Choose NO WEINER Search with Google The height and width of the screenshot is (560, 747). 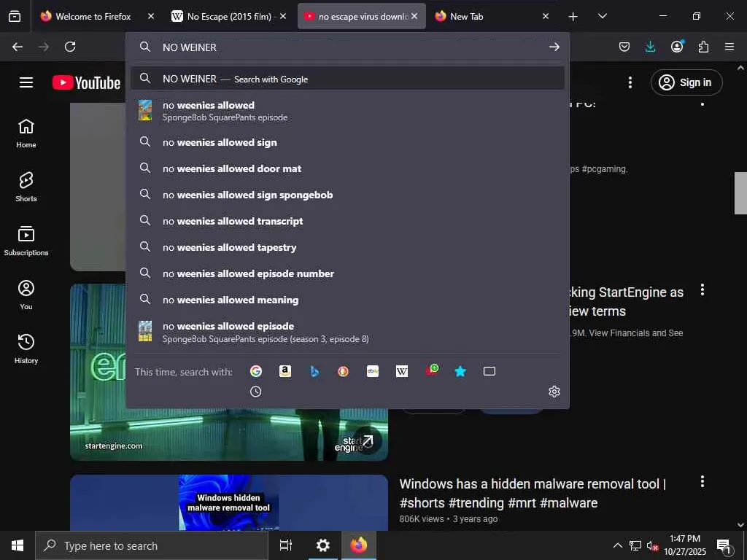(348, 79)
